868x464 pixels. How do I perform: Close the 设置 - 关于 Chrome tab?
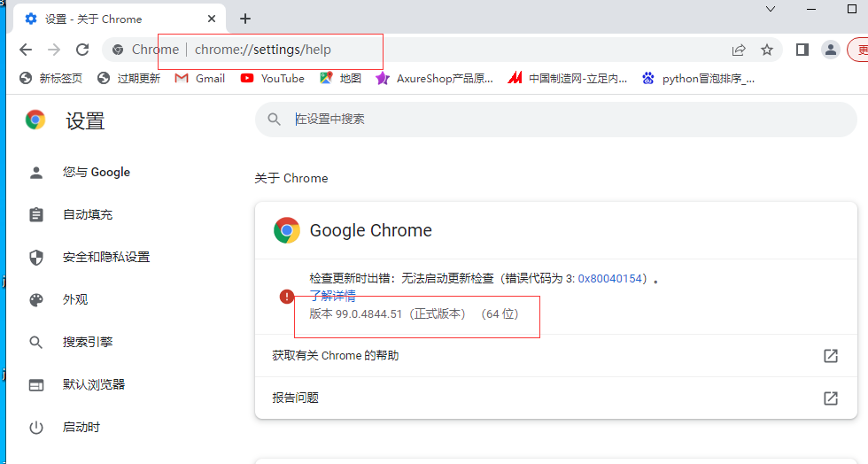click(x=212, y=19)
